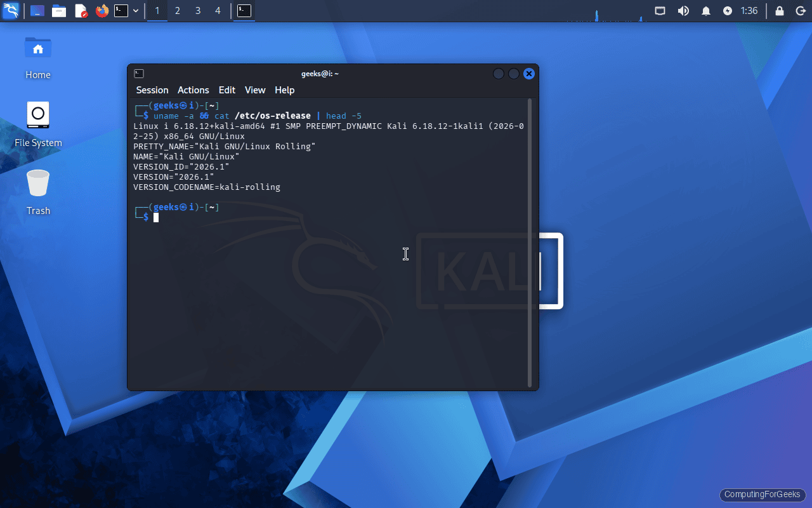This screenshot has width=812, height=508.
Task: Launch the terminal emulator from the panel
Action: pos(121,11)
